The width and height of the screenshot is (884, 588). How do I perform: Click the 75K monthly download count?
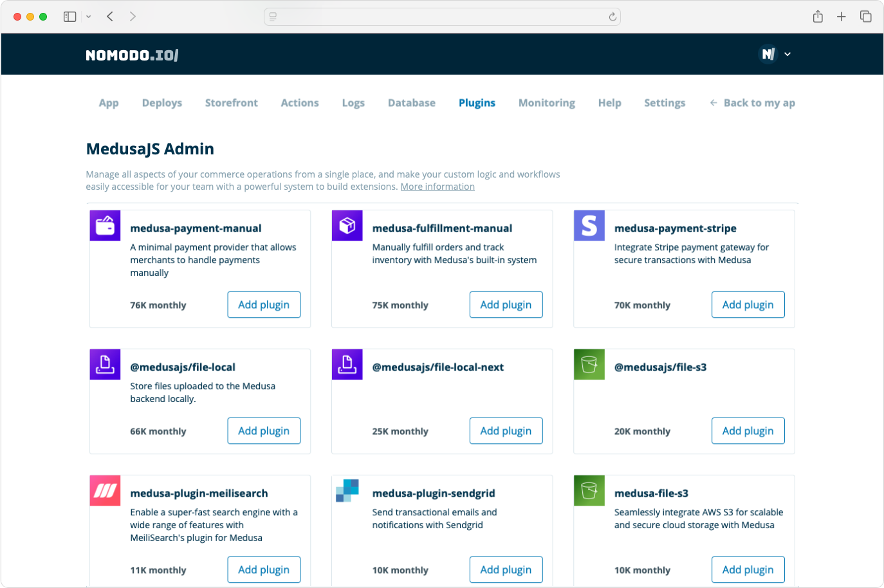400,306
